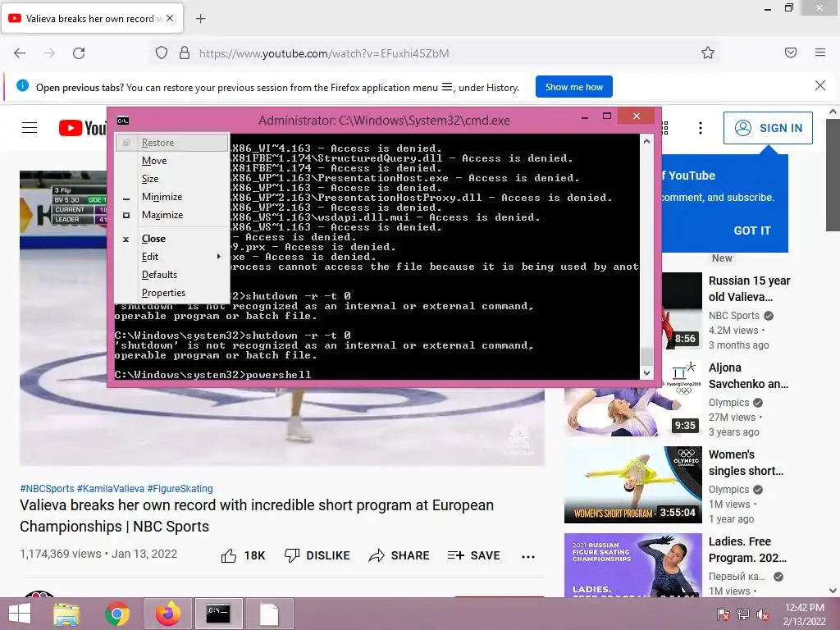
Task: Like the video with thumbs up
Action: (243, 555)
